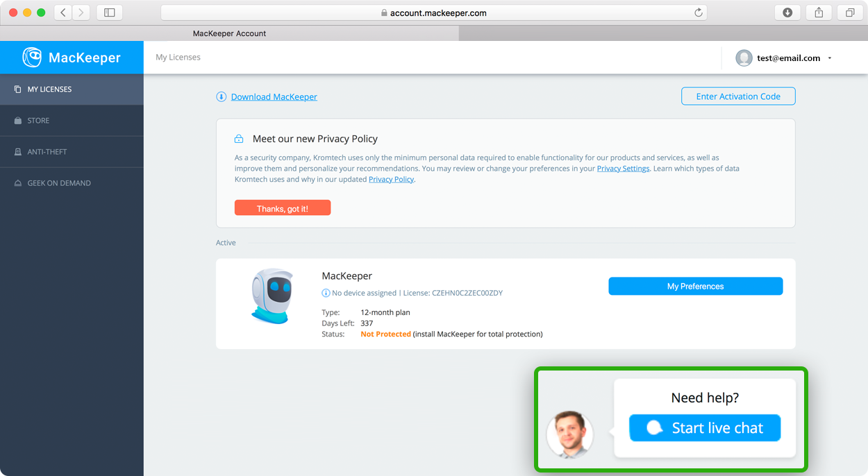Click the Need help? text

[705, 398]
